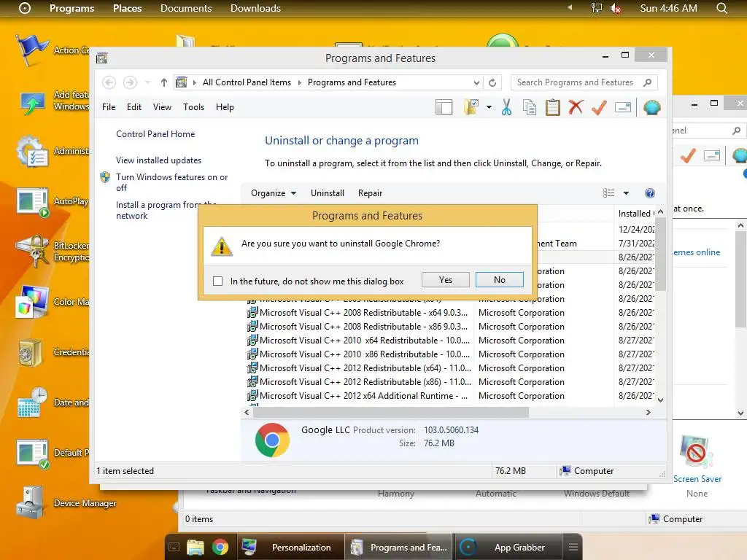This screenshot has width=747, height=560.
Task: Click the blue shell globe toolbar icon
Action: point(651,107)
